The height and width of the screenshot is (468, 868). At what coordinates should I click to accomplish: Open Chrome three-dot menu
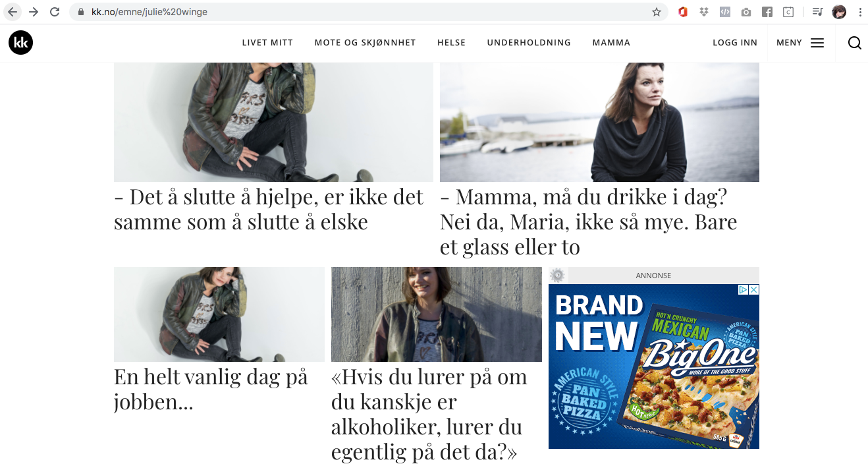[860, 12]
